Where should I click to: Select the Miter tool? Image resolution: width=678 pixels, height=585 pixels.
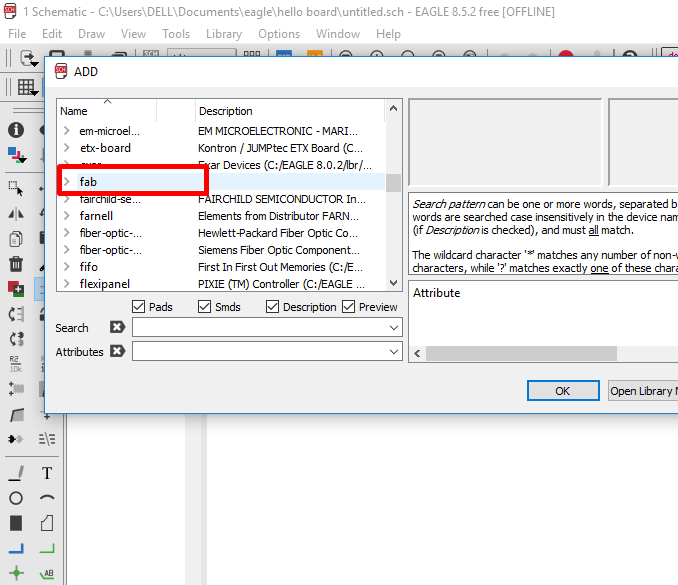17,415
